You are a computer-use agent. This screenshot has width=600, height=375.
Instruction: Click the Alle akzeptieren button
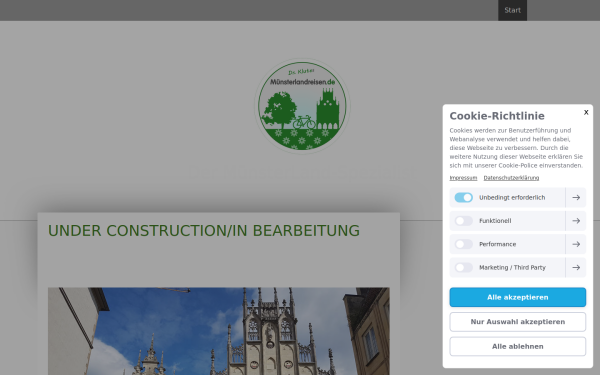[x=517, y=297]
